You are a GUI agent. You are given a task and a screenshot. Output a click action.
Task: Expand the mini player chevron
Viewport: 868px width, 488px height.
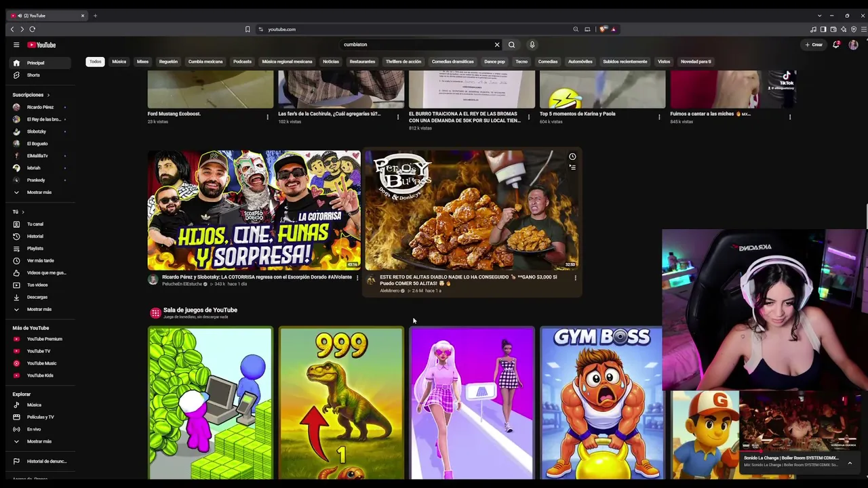point(850,464)
